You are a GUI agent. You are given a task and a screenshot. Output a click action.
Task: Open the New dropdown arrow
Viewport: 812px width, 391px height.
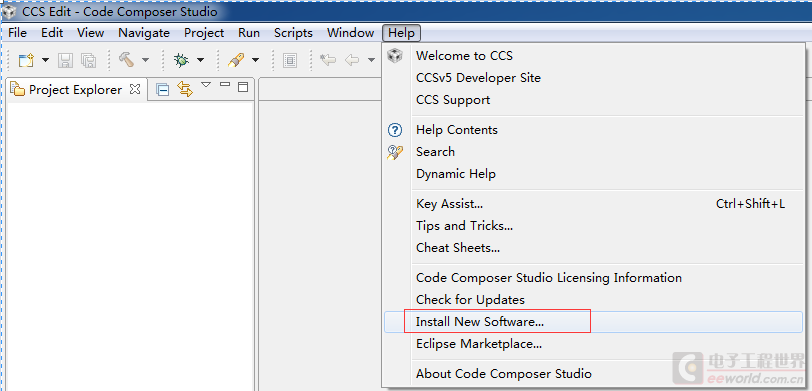(x=45, y=60)
